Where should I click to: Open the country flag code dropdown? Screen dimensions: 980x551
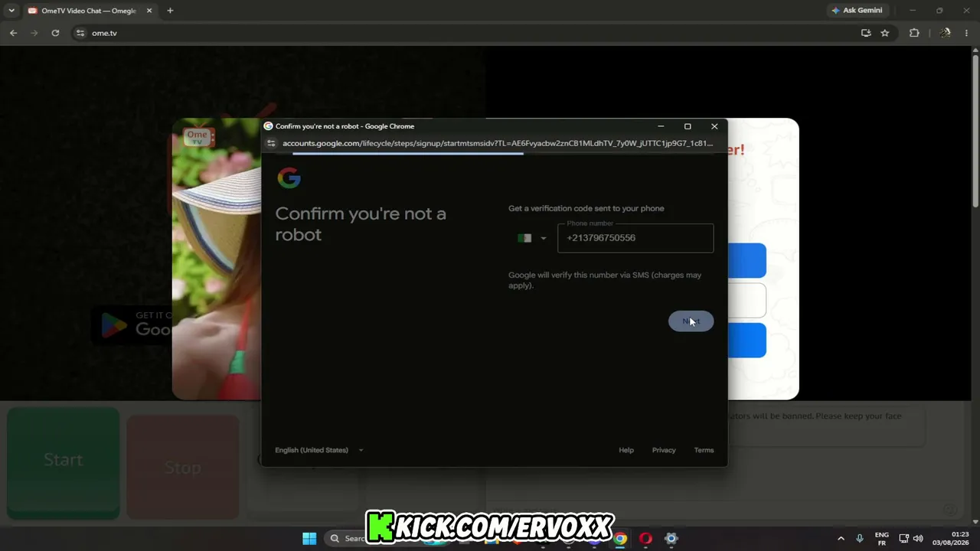coord(531,238)
